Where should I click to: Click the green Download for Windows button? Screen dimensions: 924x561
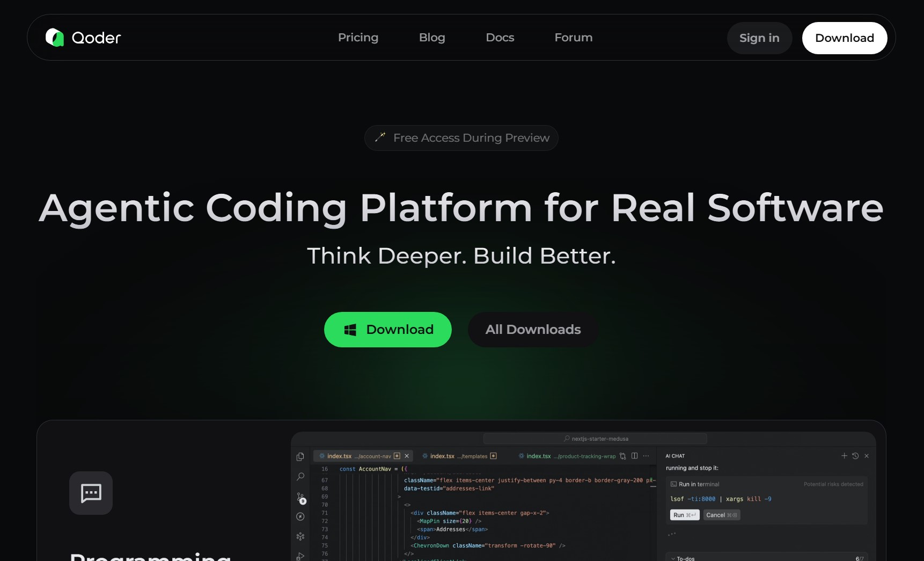pos(388,330)
